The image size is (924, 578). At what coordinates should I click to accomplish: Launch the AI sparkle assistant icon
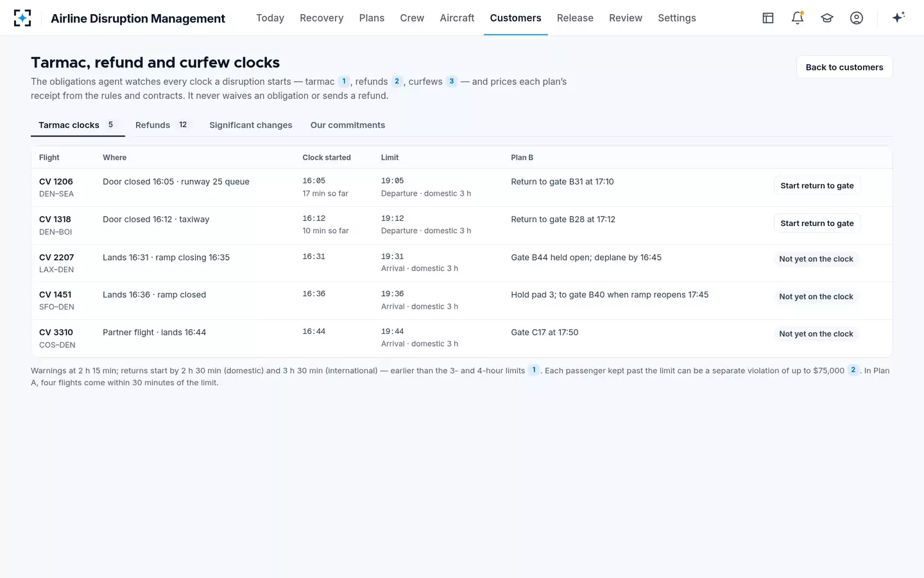898,18
